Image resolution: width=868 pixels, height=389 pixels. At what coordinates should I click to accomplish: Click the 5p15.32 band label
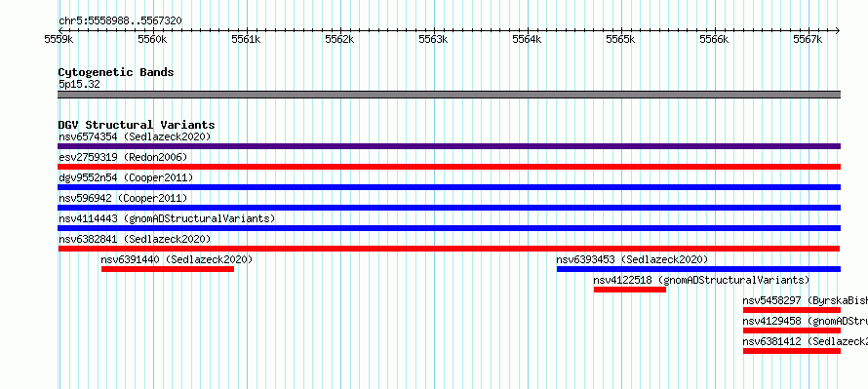[x=79, y=84]
